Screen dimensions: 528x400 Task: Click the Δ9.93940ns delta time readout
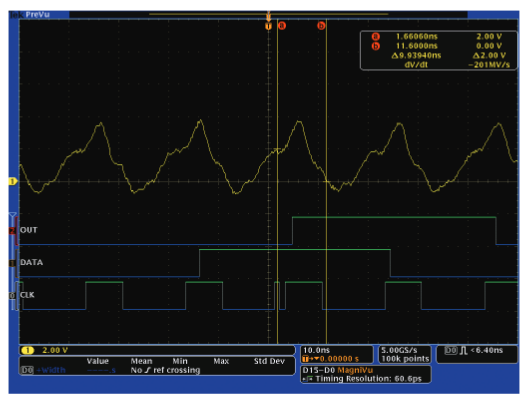[416, 55]
